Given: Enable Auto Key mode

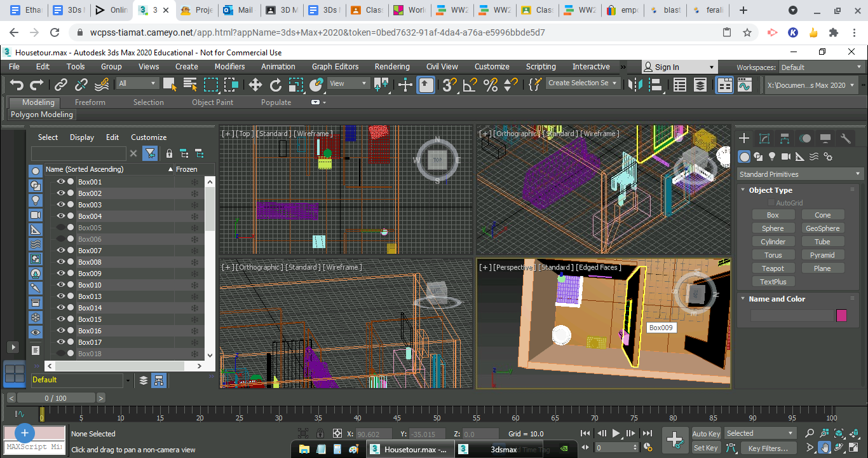Looking at the screenshot, I should tap(706, 434).
